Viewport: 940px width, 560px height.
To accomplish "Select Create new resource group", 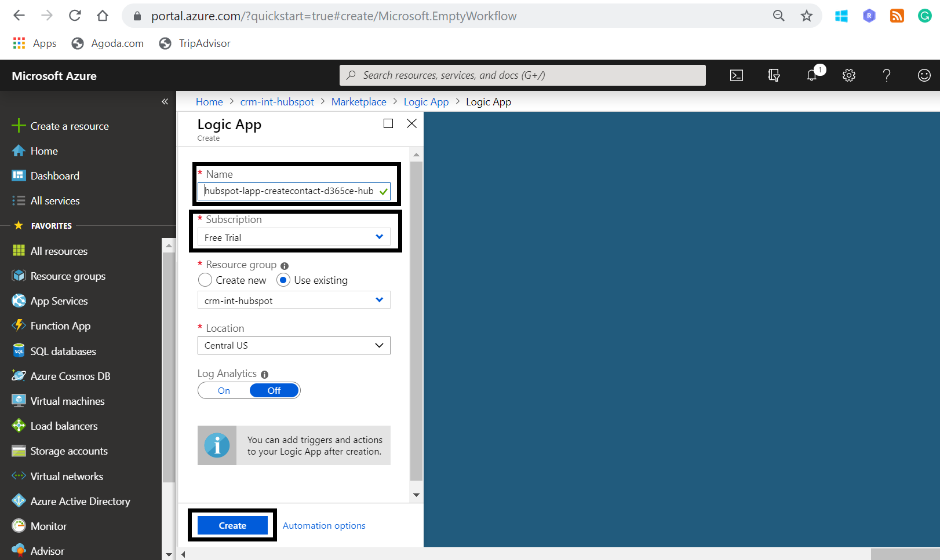I will pyautogui.click(x=205, y=280).
